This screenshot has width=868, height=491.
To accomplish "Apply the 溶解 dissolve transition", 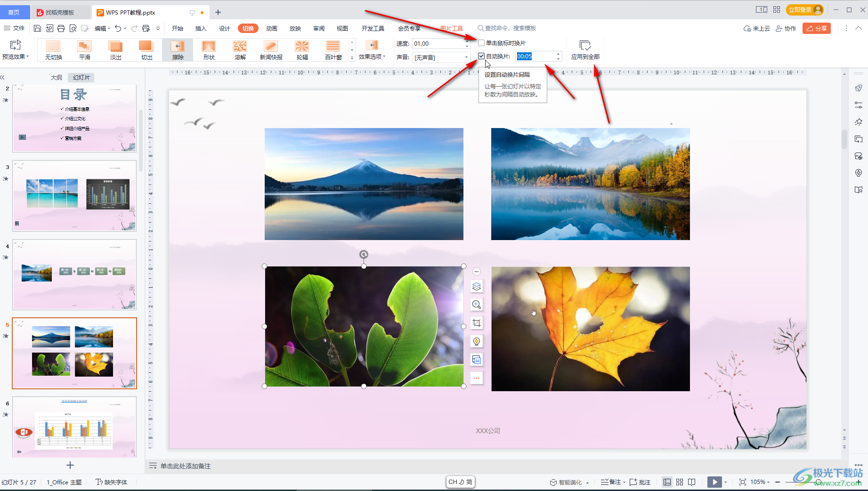I will (240, 50).
